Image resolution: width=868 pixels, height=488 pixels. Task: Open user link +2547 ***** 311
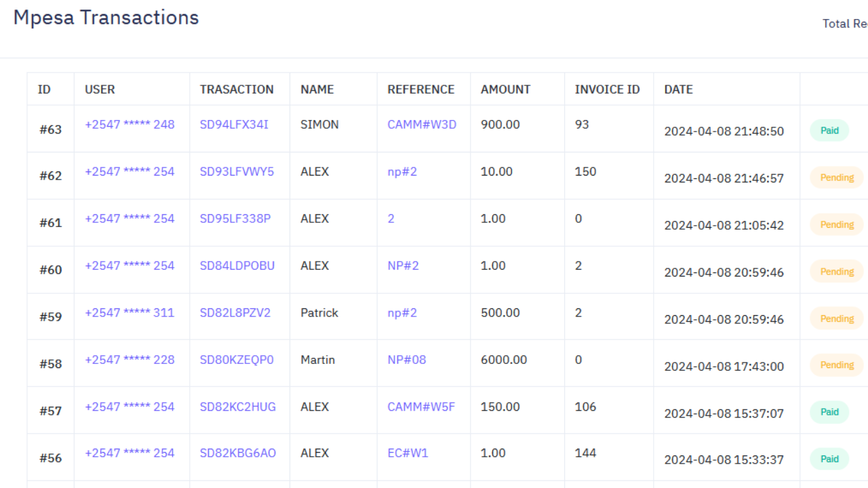[x=130, y=312]
